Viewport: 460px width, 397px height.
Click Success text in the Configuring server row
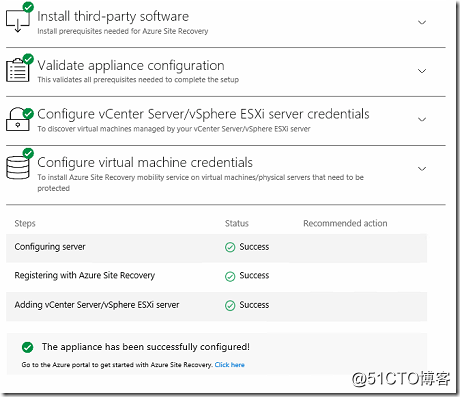pos(254,247)
